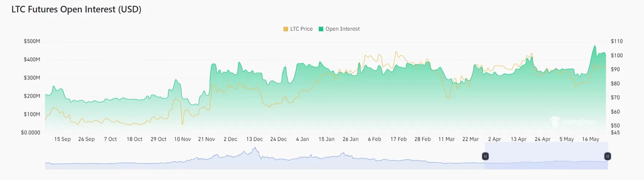
Task: Click the left range slider handle
Action: pyautogui.click(x=485, y=156)
